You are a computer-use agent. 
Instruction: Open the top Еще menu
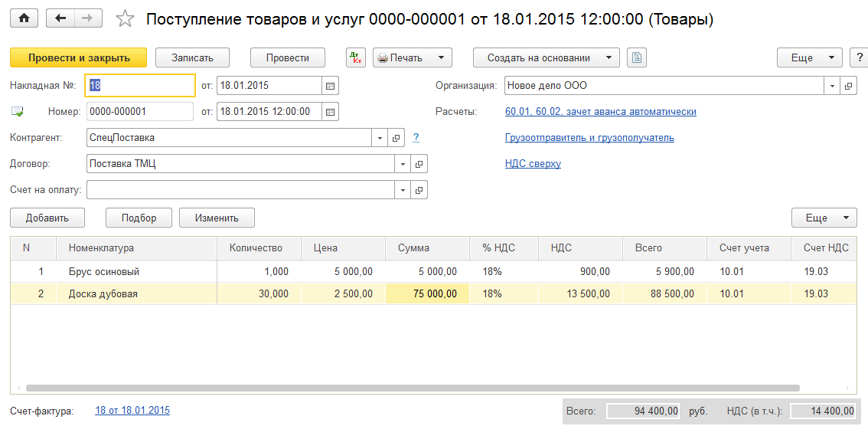coord(809,57)
